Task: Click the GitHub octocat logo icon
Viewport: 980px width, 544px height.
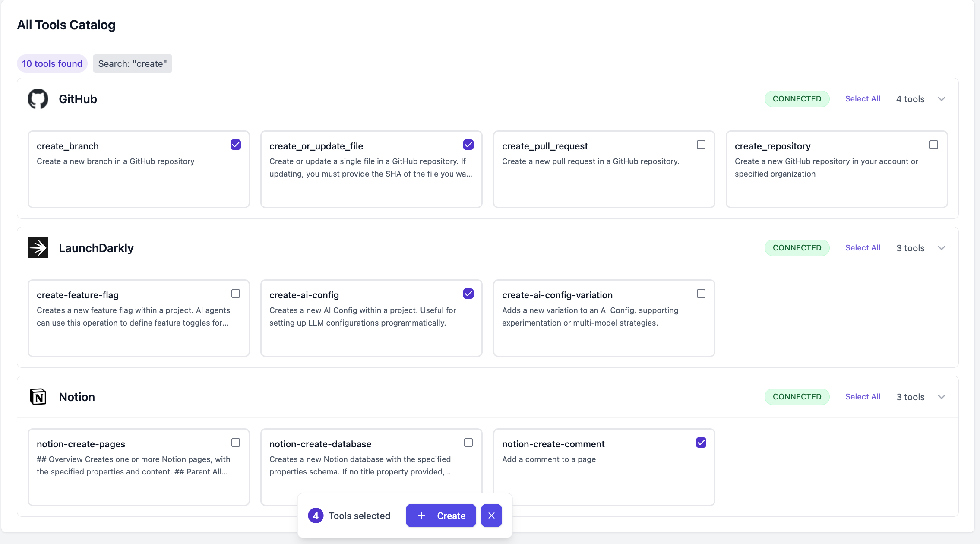Action: pyautogui.click(x=38, y=99)
